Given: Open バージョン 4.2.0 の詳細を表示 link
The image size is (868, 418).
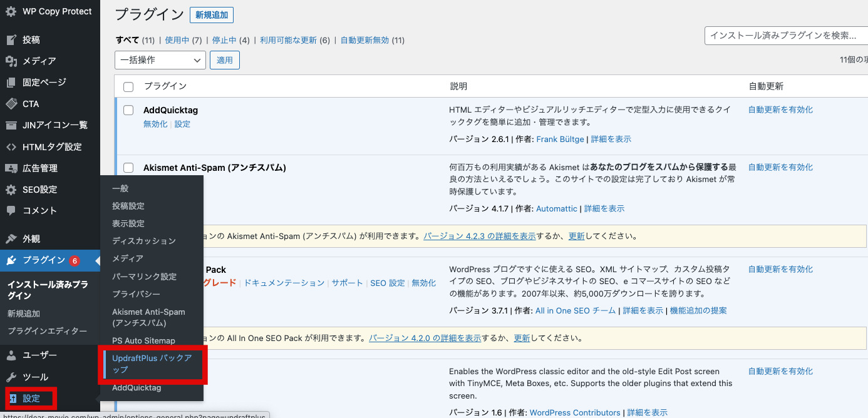Looking at the screenshot, I should (425, 338).
